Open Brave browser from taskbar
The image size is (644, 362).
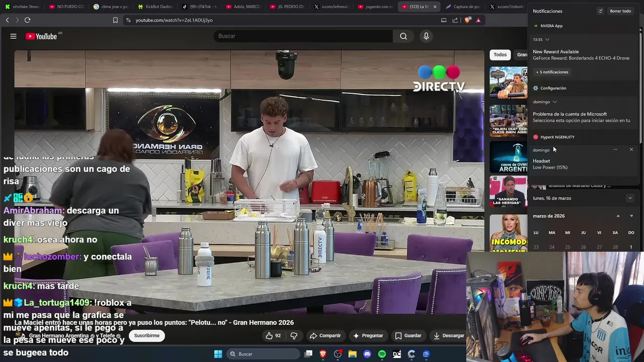coord(323,354)
